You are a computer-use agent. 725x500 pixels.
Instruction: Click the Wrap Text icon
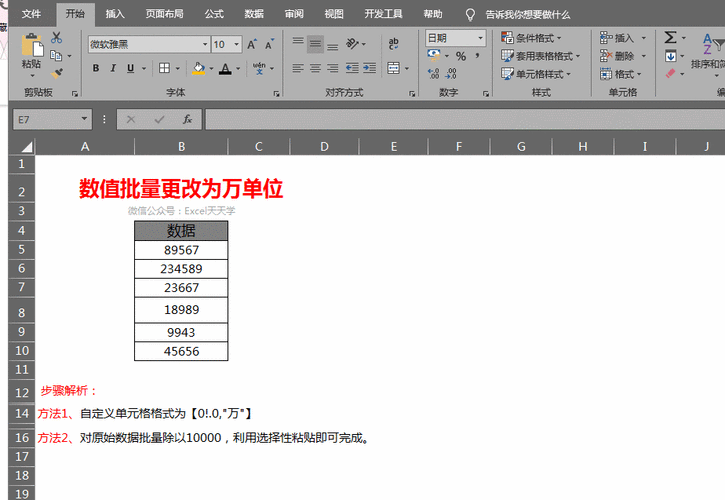pos(393,43)
